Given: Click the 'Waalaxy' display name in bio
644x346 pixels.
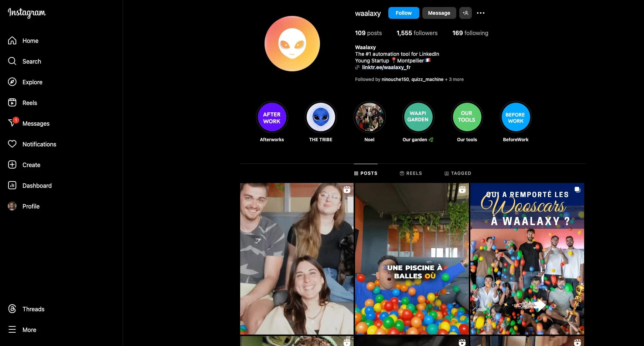Looking at the screenshot, I should click(365, 47).
